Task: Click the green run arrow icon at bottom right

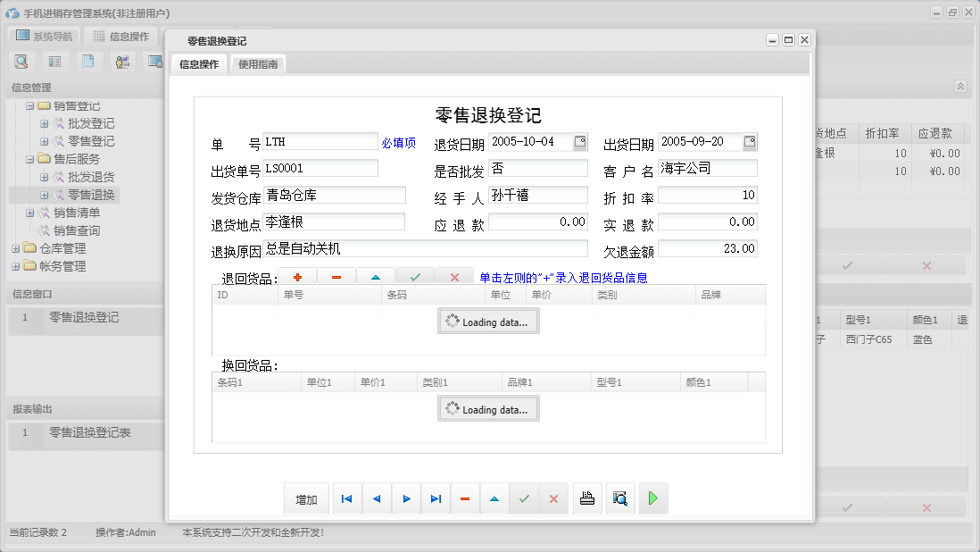Action: click(652, 498)
